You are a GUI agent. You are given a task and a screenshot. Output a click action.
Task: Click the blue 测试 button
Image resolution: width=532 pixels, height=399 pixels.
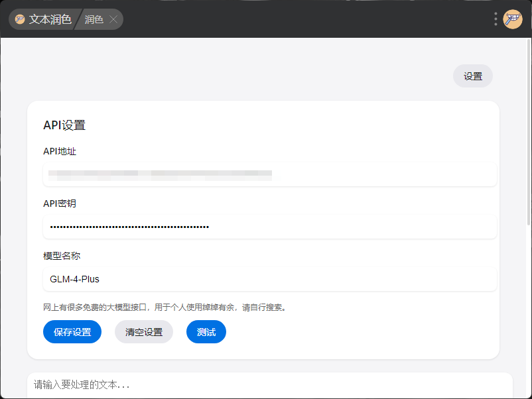(206, 332)
